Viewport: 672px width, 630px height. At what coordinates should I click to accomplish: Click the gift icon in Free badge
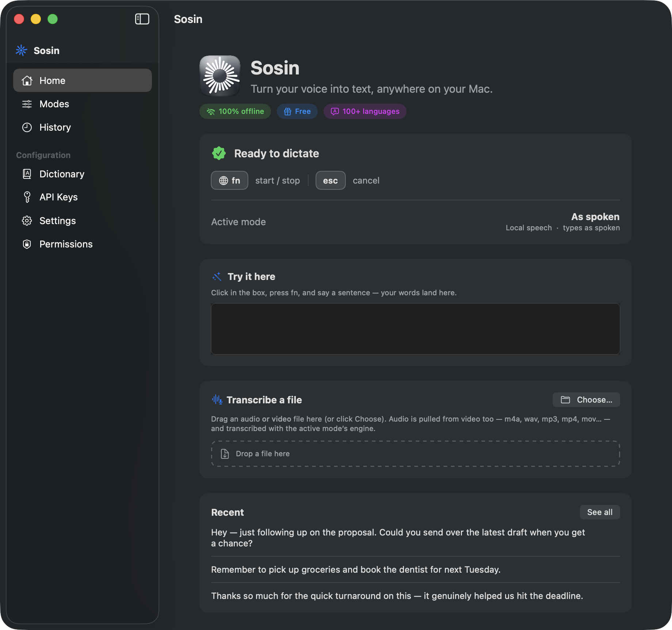(x=288, y=111)
